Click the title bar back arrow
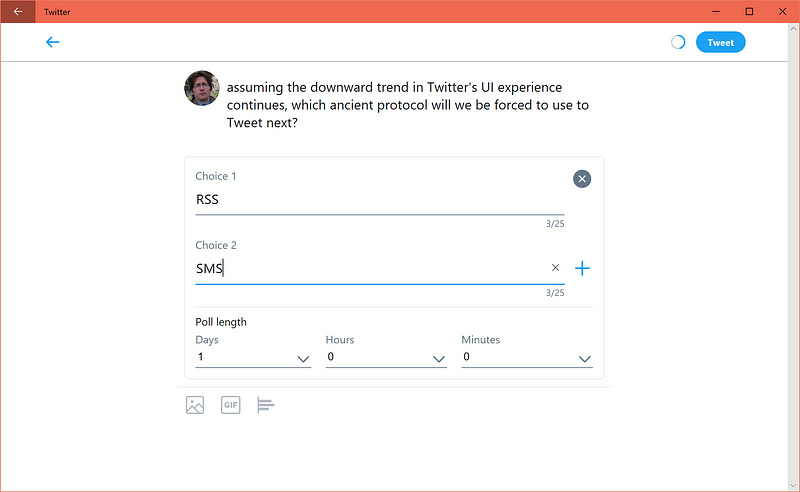 coord(18,11)
